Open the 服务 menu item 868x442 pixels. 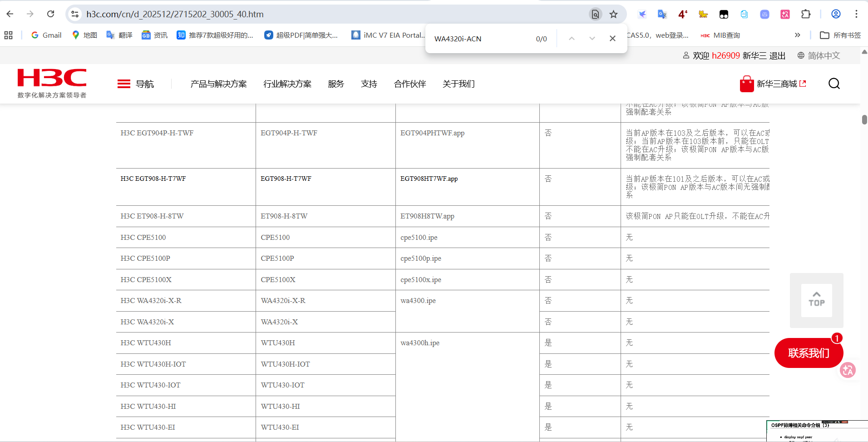(336, 84)
